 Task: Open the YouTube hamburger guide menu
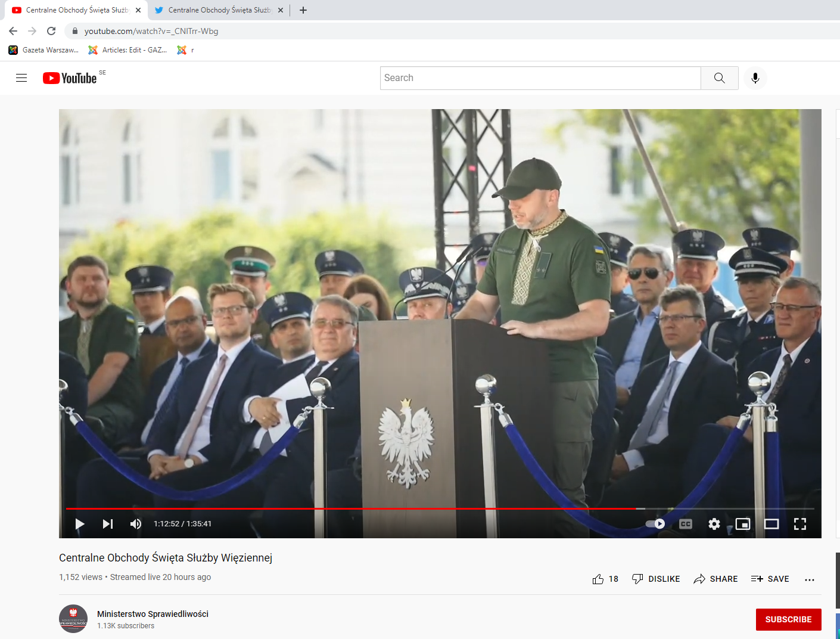click(21, 78)
